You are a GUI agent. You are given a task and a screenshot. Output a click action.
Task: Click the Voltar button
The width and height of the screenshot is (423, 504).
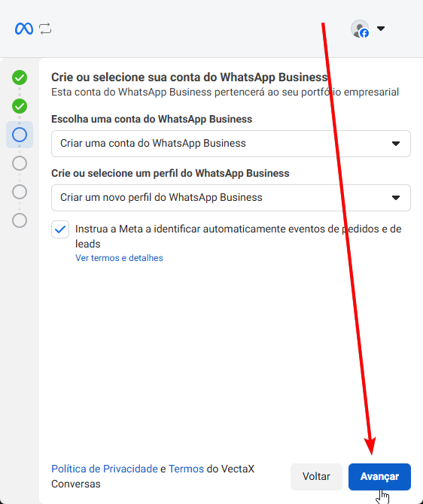316,477
